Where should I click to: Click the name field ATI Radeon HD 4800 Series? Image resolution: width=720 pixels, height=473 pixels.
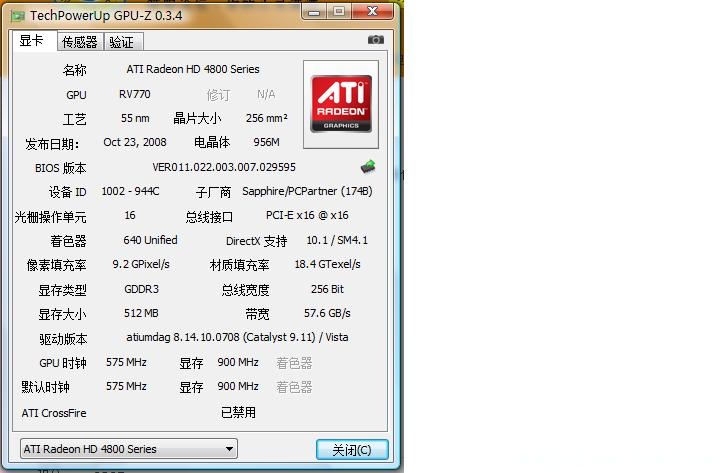coord(193,69)
